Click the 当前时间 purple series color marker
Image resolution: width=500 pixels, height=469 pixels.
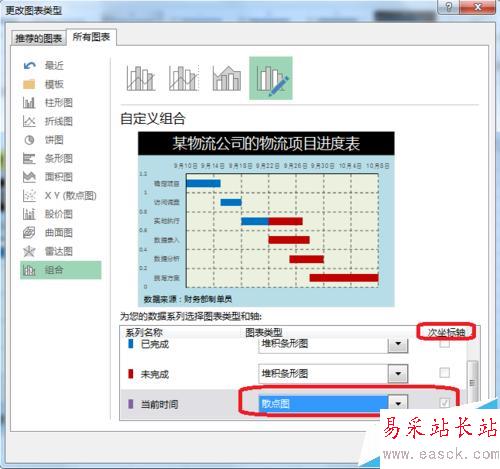pyautogui.click(x=131, y=404)
